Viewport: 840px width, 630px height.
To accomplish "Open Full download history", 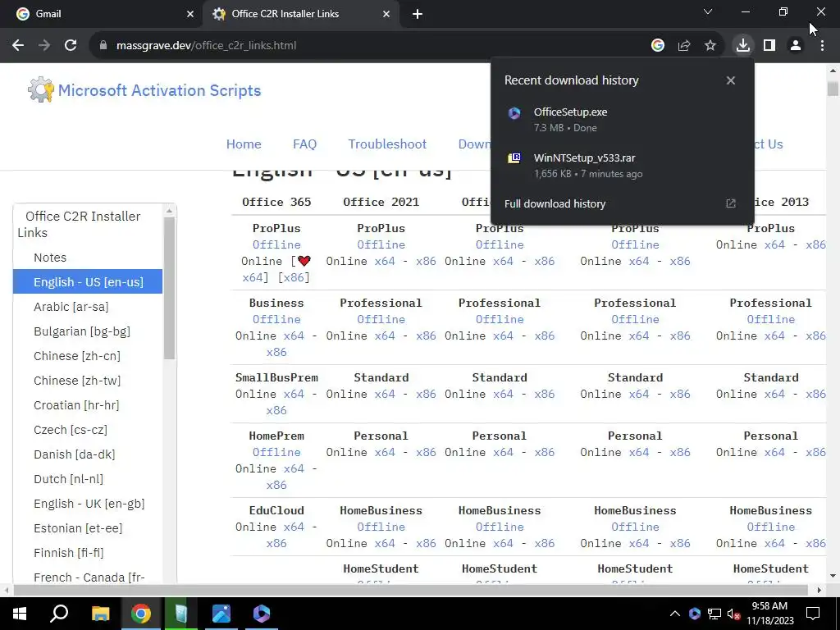I will pos(555,203).
